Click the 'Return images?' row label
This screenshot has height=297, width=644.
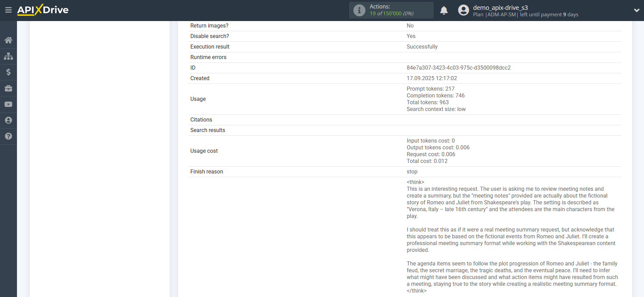click(x=209, y=25)
